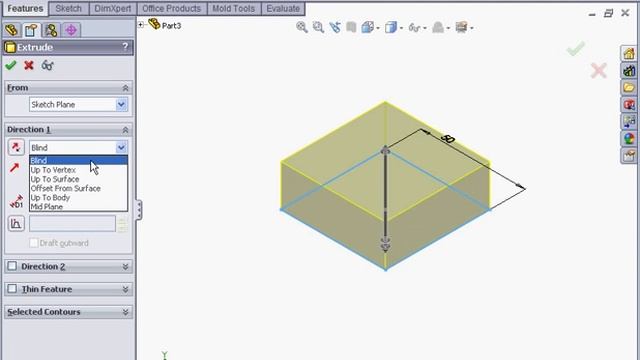640x360 pixels.
Task: Toggle the Draft On/Off icon
Action: [16, 223]
